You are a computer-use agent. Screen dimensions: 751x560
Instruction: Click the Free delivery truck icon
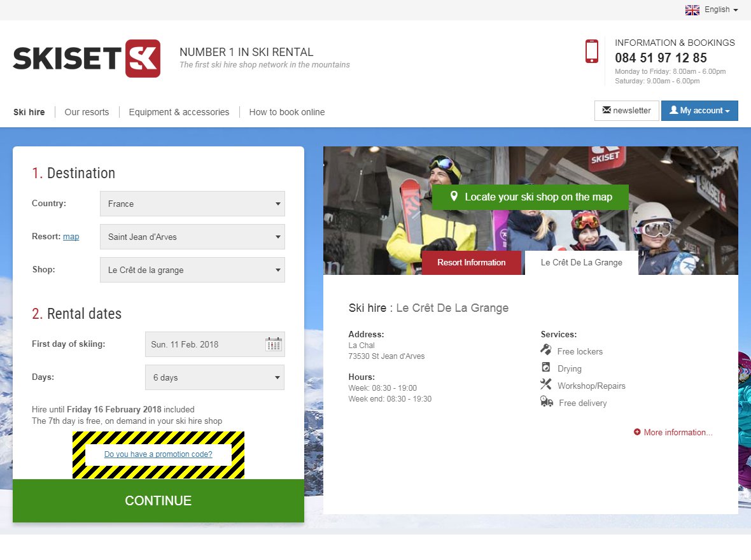[x=547, y=402]
